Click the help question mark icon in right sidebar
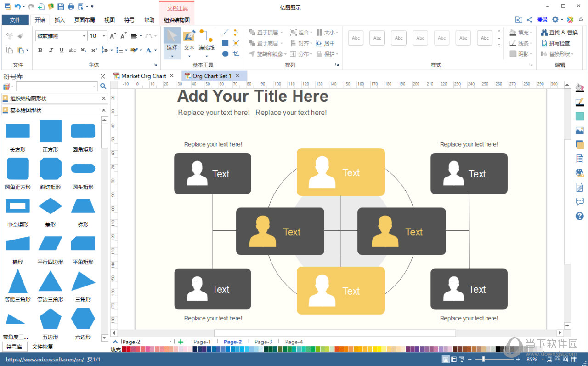The image size is (588, 366). coord(580,216)
